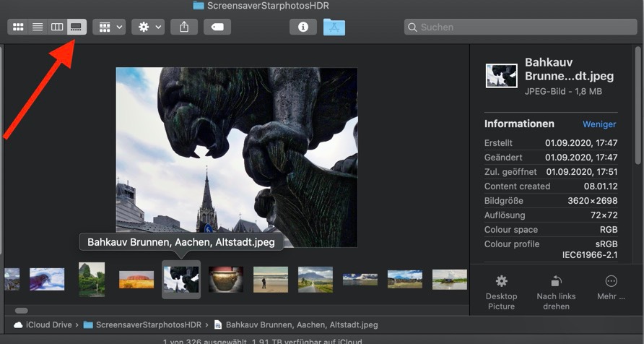Switch to column view mode
The width and height of the screenshot is (644, 344).
(x=57, y=27)
